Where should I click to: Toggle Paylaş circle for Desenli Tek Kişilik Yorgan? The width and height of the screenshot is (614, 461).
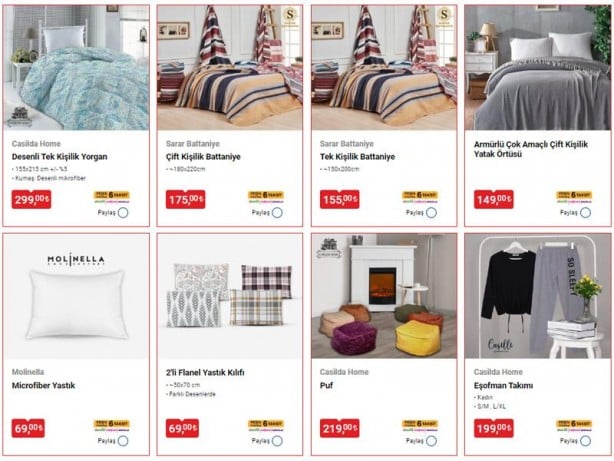[123, 213]
